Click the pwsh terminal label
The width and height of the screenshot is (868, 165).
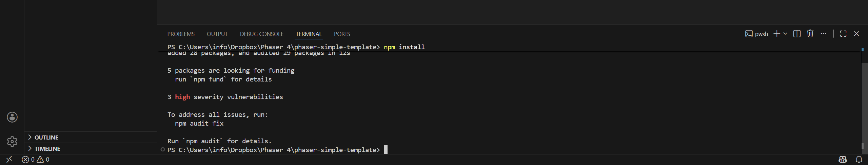(x=757, y=34)
